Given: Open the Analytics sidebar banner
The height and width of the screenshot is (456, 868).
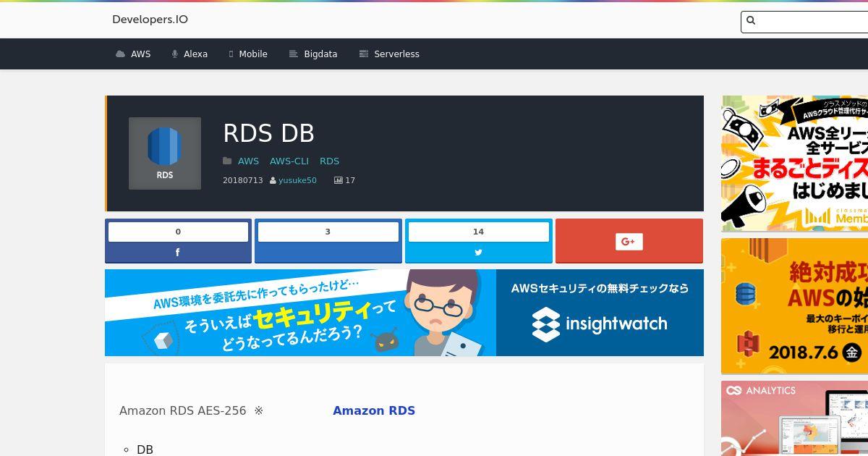Looking at the screenshot, I should [794, 418].
